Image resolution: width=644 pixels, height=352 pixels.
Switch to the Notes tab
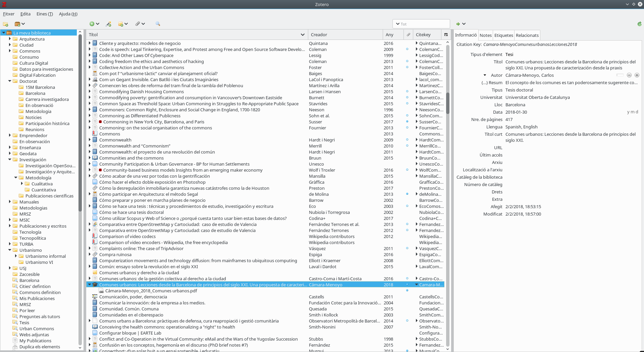pos(486,35)
